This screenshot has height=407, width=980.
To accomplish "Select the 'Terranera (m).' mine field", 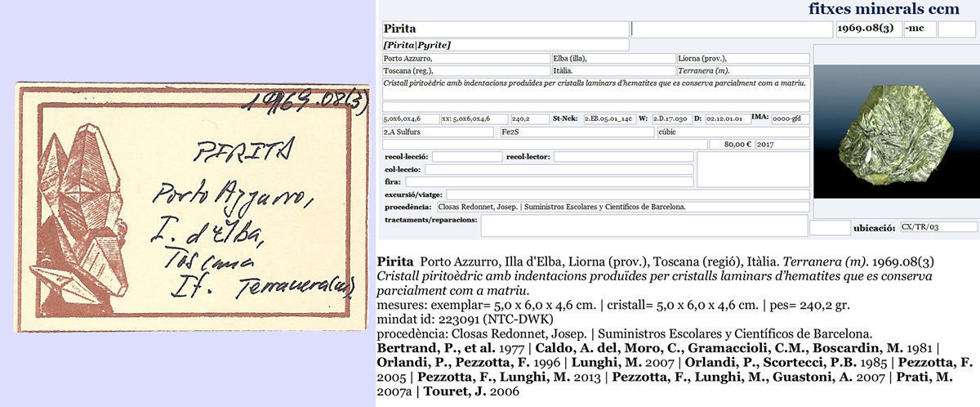I will [x=742, y=71].
